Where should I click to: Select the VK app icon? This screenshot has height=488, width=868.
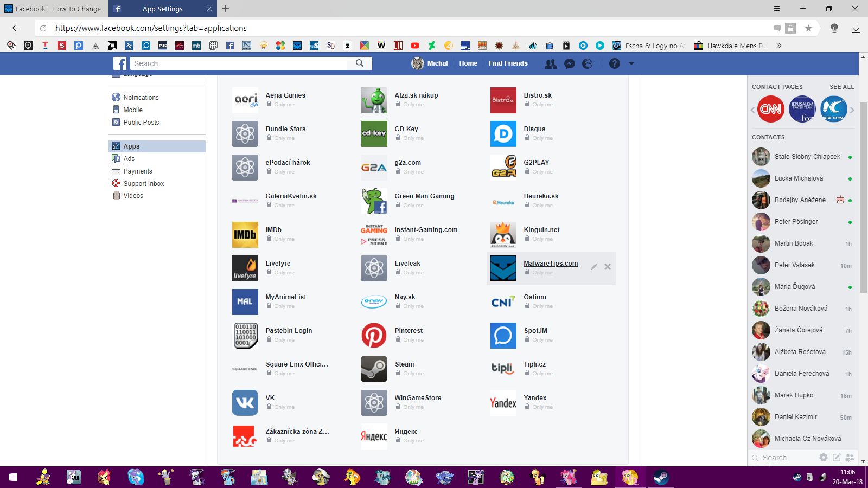245,403
